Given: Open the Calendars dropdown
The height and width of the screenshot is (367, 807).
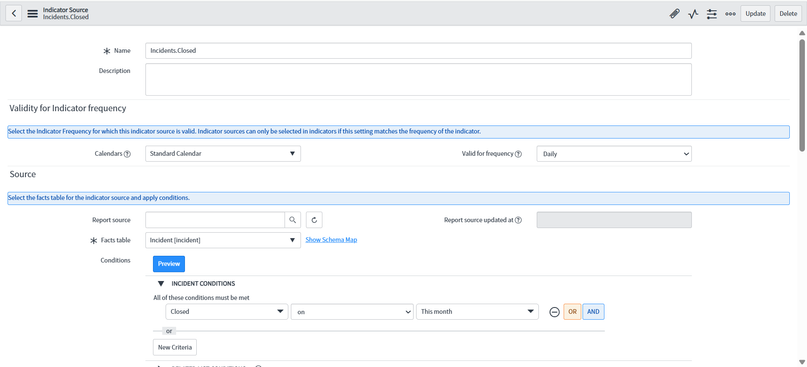Looking at the screenshot, I should (223, 153).
